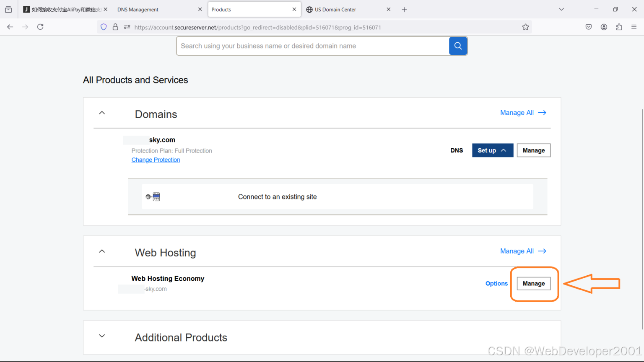Collapse the Domains section chevron
644x362 pixels.
[102, 113]
